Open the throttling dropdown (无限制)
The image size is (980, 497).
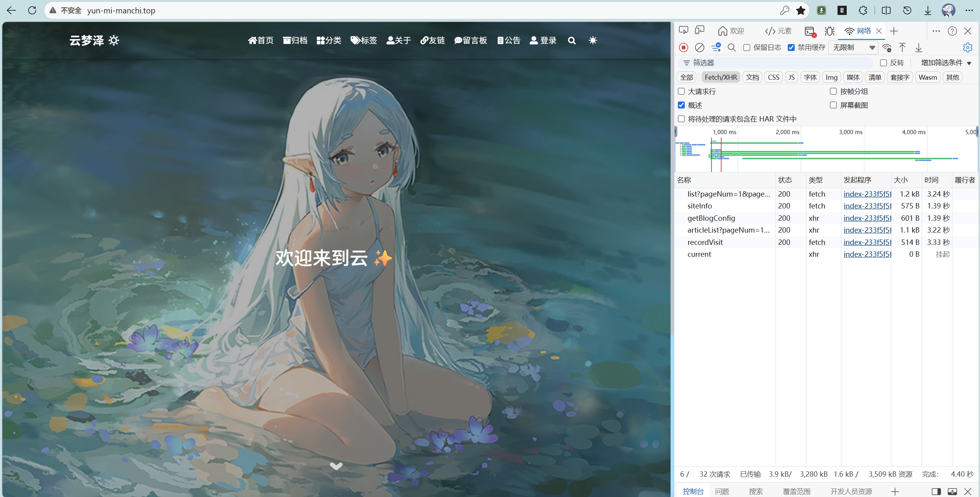click(x=854, y=48)
